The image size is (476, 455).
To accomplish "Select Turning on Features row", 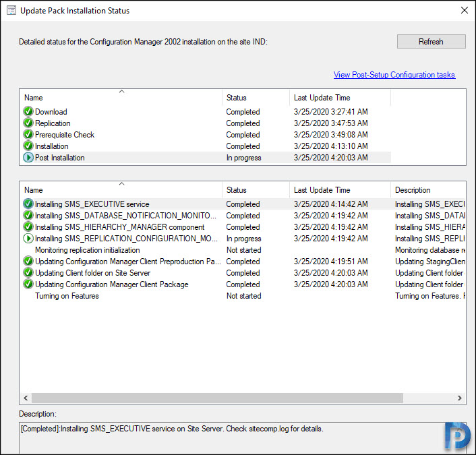I will pyautogui.click(x=243, y=296).
